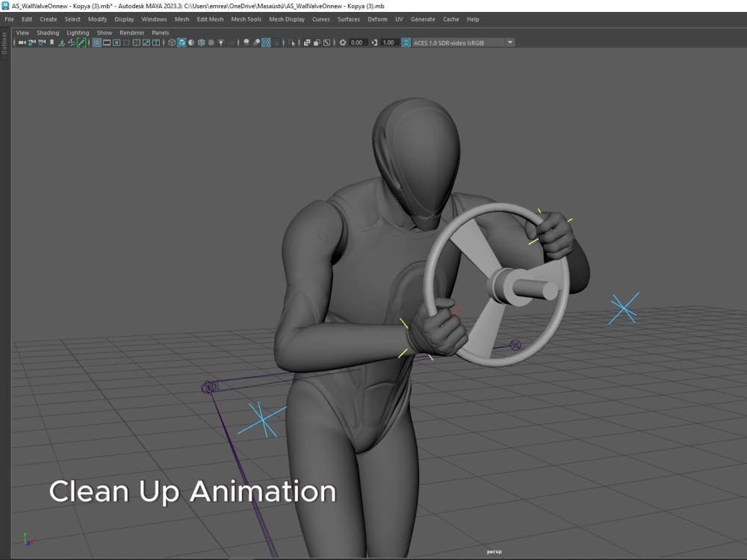Lock the viewport camera icon
This screenshot has height=560, width=747.
31,43
